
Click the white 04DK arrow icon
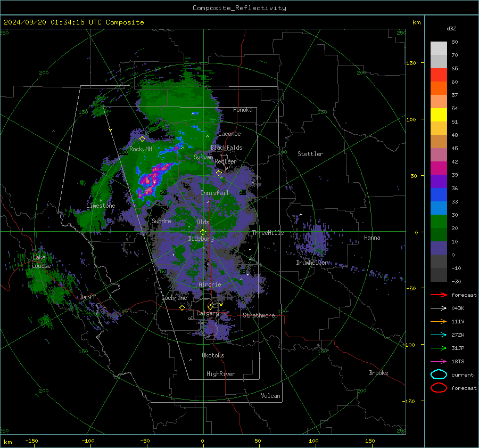439,308
